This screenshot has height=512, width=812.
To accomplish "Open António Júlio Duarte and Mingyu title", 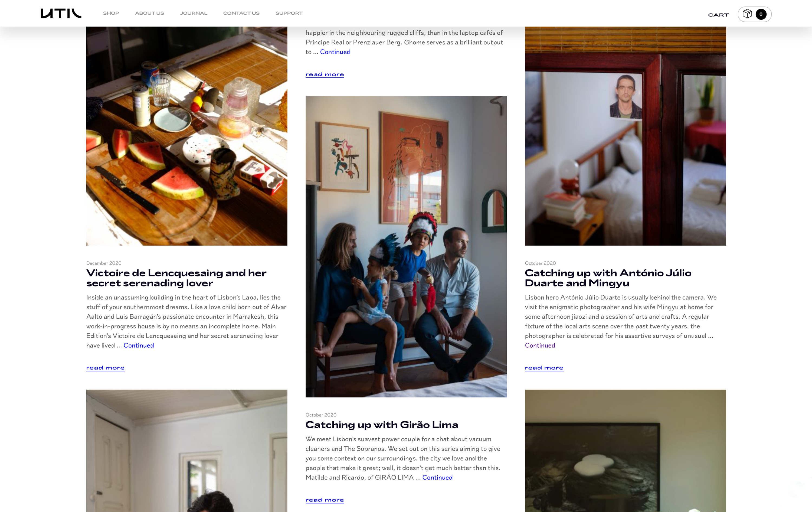I will click(x=608, y=278).
